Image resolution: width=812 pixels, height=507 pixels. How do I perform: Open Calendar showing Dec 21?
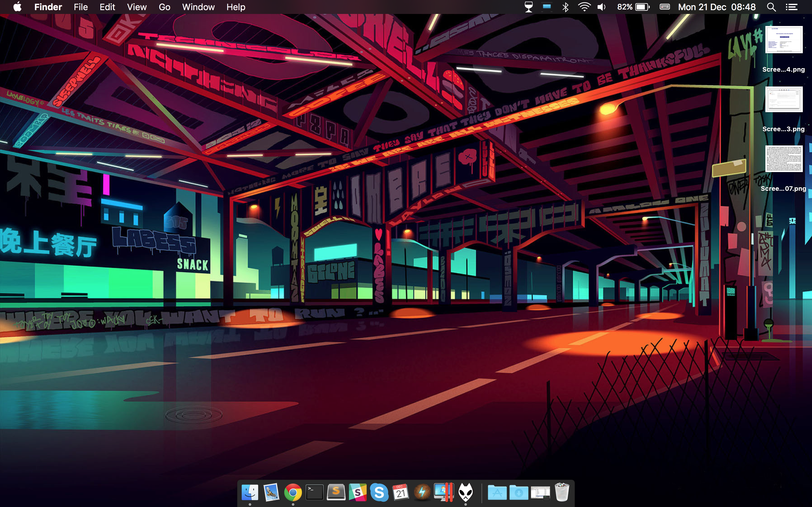[401, 492]
